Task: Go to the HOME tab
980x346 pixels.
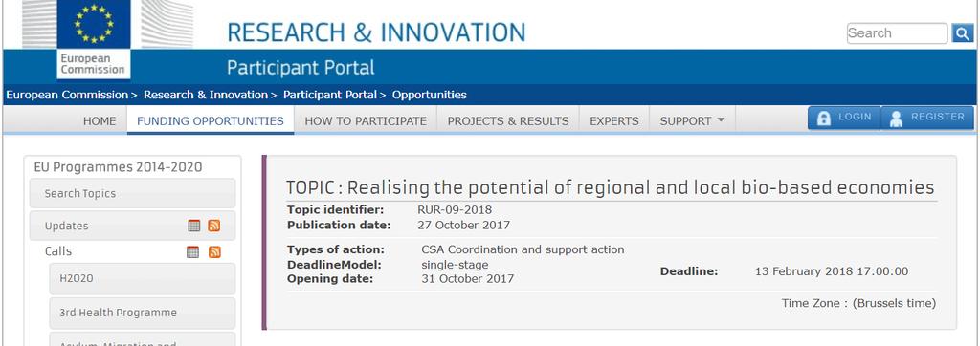Action: pos(100,120)
